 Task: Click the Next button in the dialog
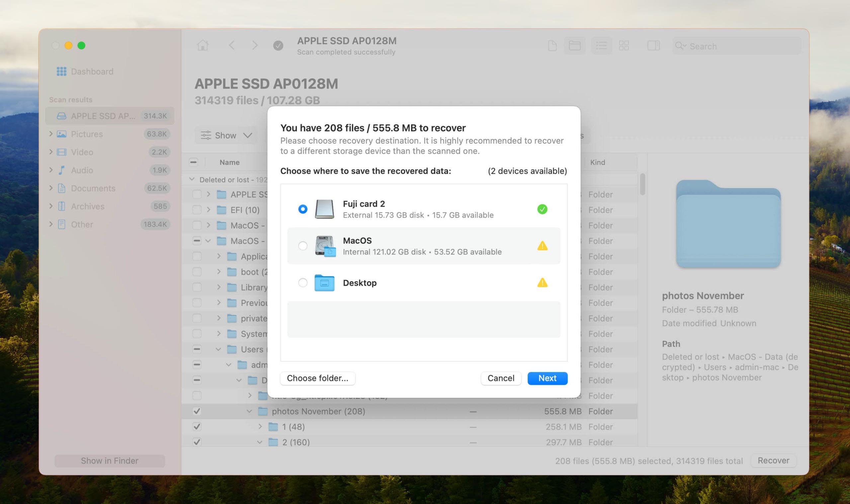coord(547,378)
